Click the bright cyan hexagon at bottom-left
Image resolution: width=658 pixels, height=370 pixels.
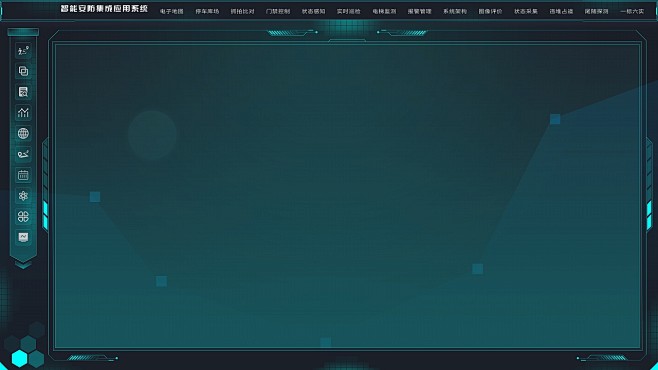pos(19,358)
